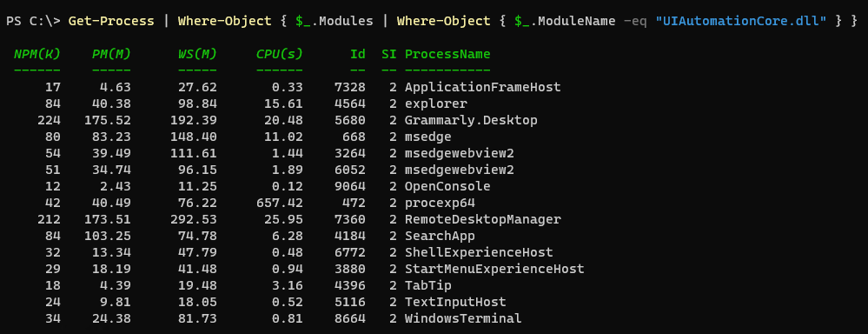The image size is (868, 334).
Task: Click process Id 7328
Action: point(350,87)
